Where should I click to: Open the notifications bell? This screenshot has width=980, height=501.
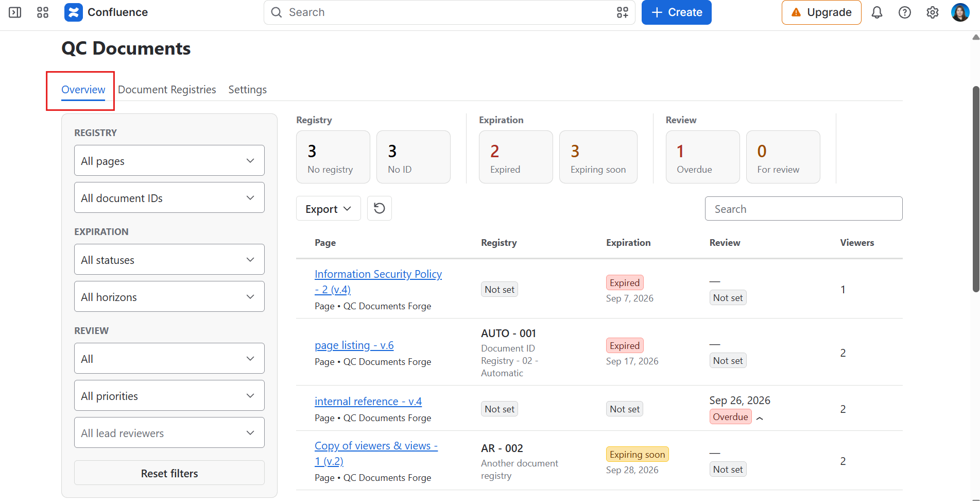(x=877, y=12)
